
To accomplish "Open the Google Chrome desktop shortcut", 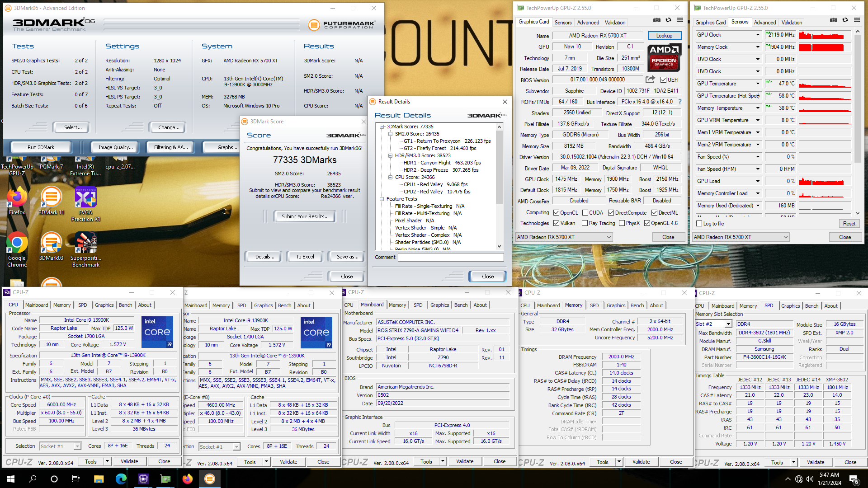I will (17, 250).
